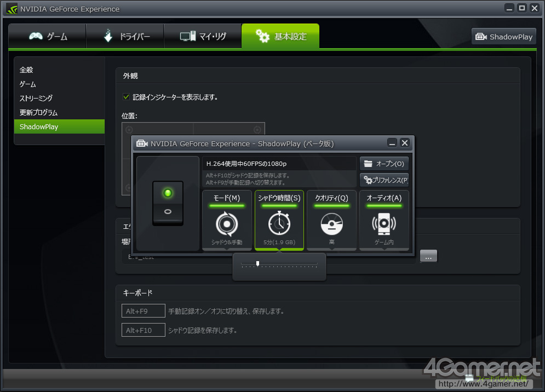
Task: Click the browse ... button for save location
Action: tap(428, 256)
